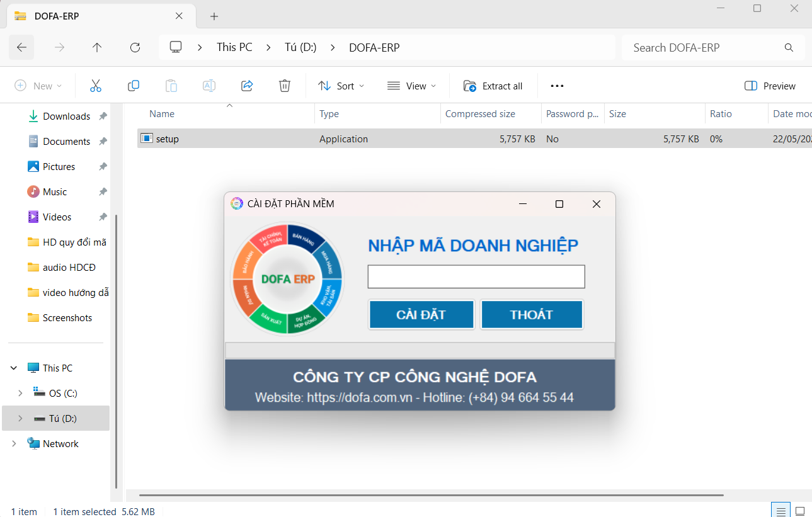Open the Downloads folder in sidebar
Viewport: 812px width, 517px height.
coord(66,116)
